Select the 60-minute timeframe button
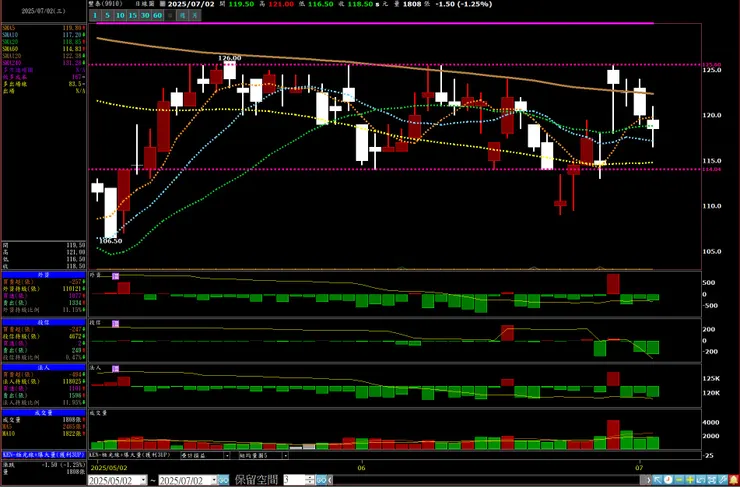Image resolution: width=740 pixels, height=487 pixels. 157,16
